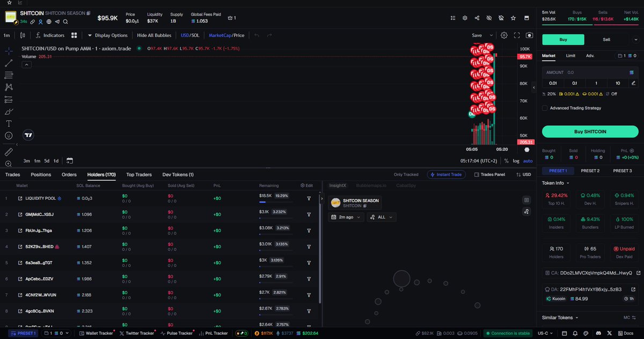Select the Limit order tab

tap(570, 55)
